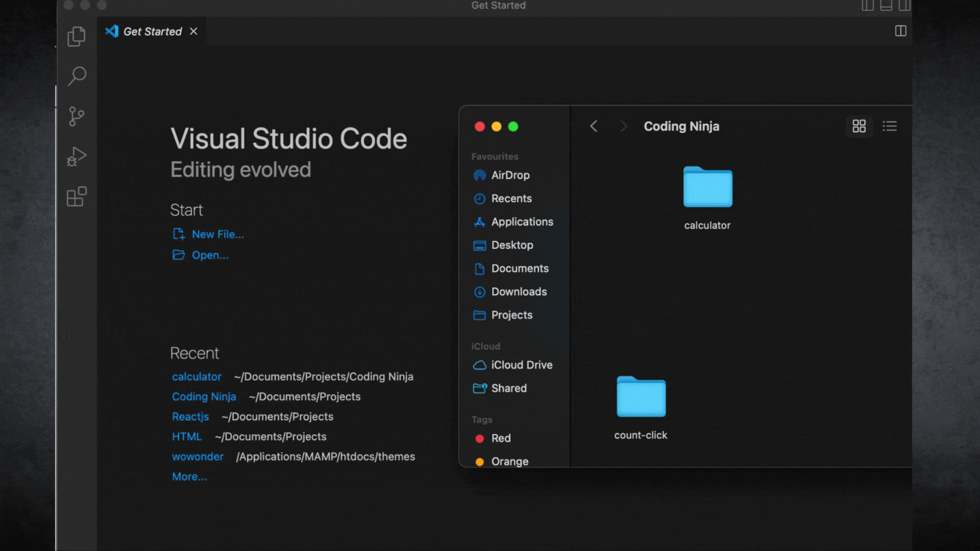This screenshot has height=551, width=980.
Task: Click the Finder green zoom button
Action: pos(513,127)
